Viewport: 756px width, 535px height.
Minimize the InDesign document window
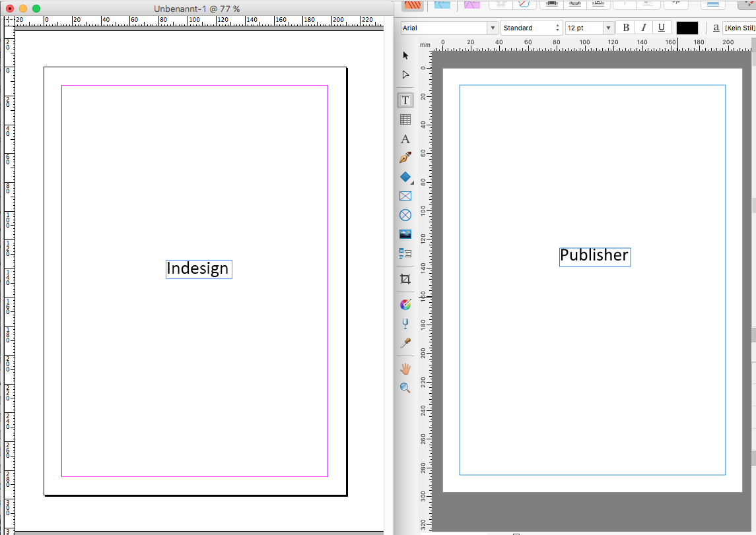click(22, 9)
